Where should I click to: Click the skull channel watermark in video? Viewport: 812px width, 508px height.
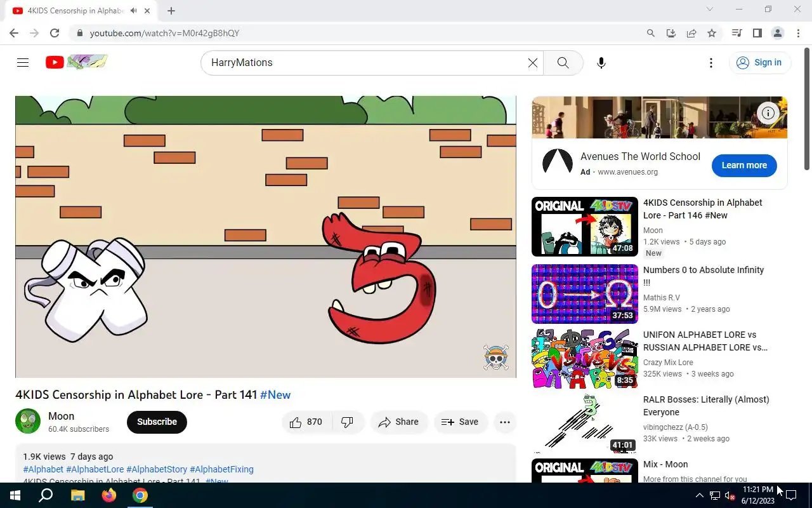click(496, 358)
